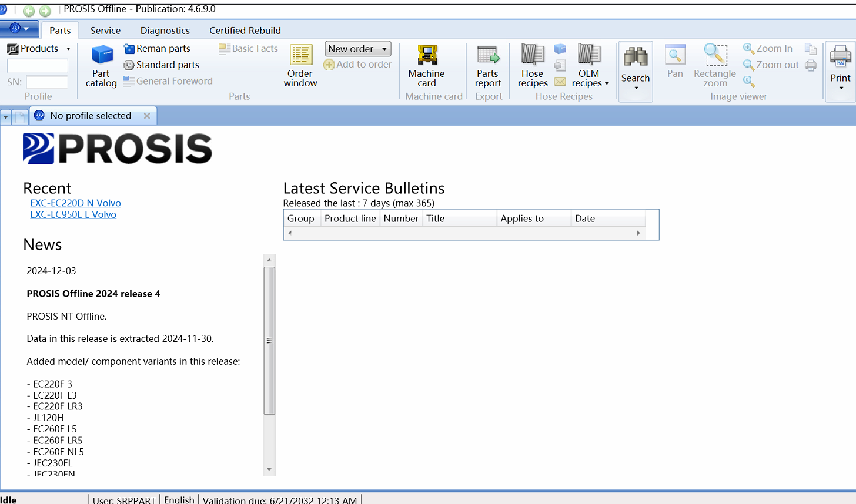
Task: Sort bulletins by Number column
Action: (402, 219)
